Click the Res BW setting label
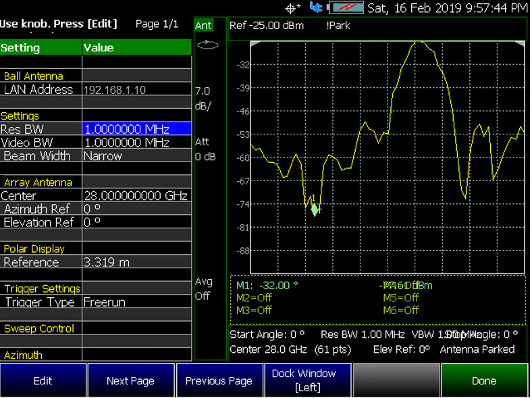 (22, 129)
